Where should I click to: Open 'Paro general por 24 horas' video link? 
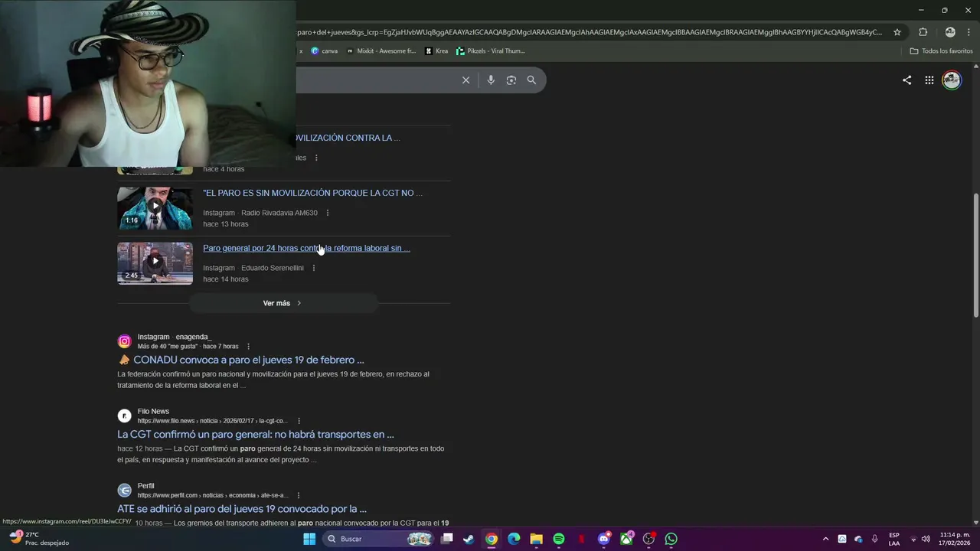[x=306, y=248]
